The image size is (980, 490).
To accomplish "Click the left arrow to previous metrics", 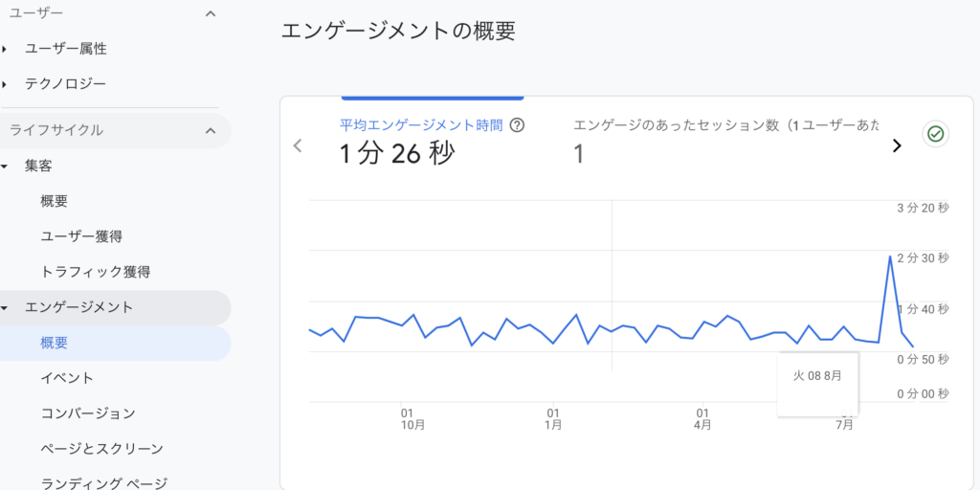I will pos(298,145).
